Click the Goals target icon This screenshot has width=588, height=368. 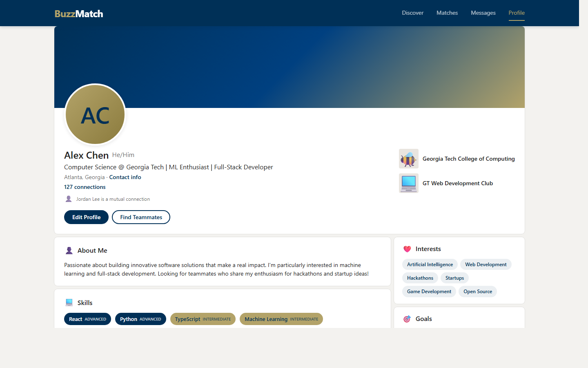(x=407, y=319)
